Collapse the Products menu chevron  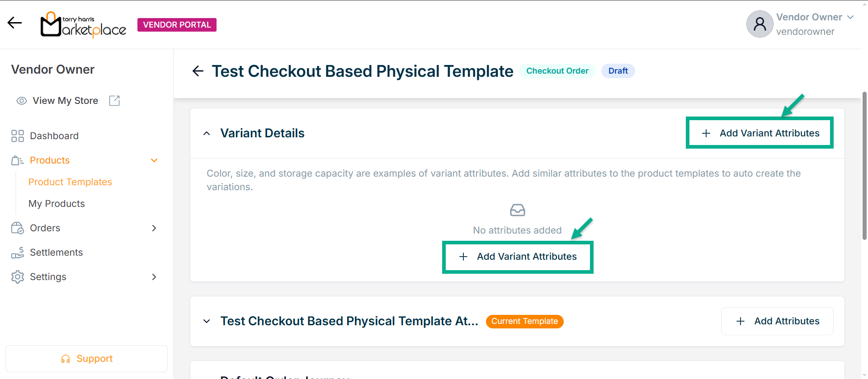154,160
